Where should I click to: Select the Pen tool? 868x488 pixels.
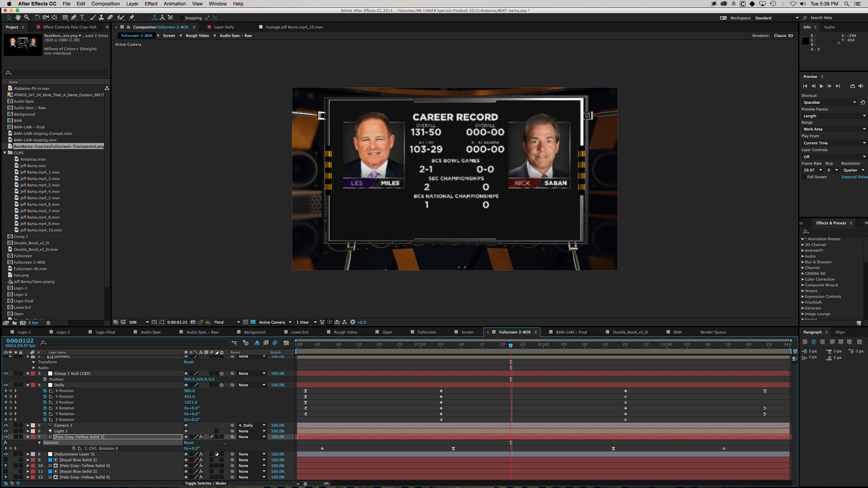[74, 18]
